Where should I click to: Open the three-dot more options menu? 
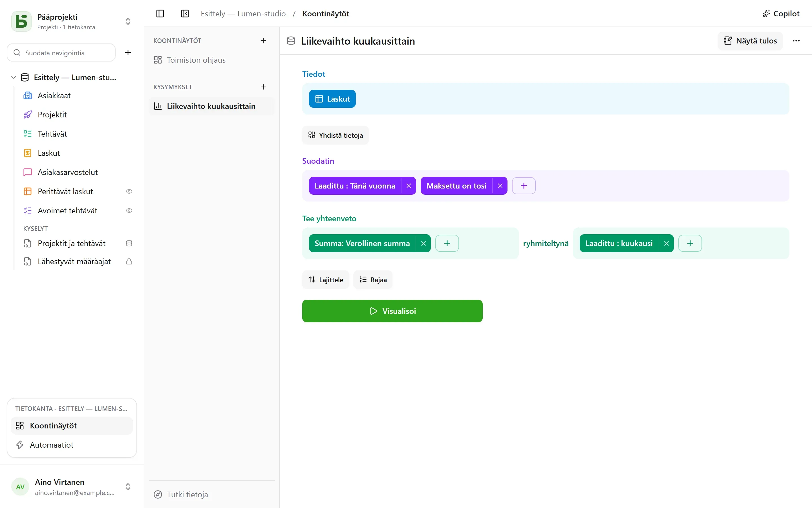click(x=796, y=41)
